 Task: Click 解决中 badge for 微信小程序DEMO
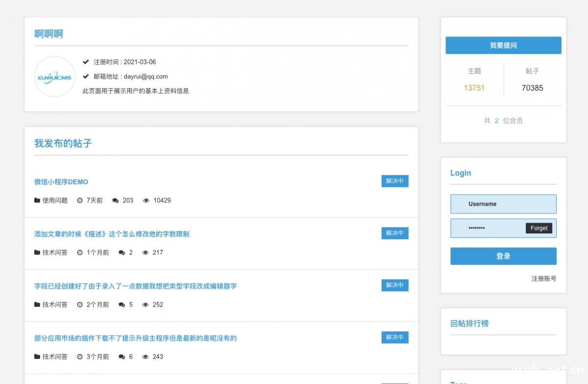[x=395, y=181]
